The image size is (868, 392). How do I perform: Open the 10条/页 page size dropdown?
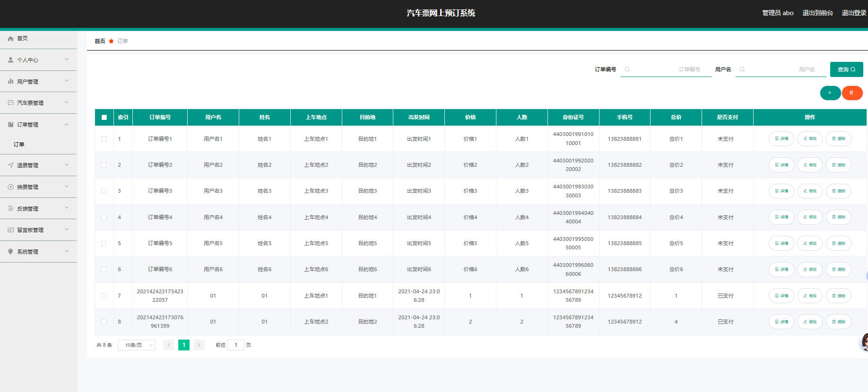137,345
